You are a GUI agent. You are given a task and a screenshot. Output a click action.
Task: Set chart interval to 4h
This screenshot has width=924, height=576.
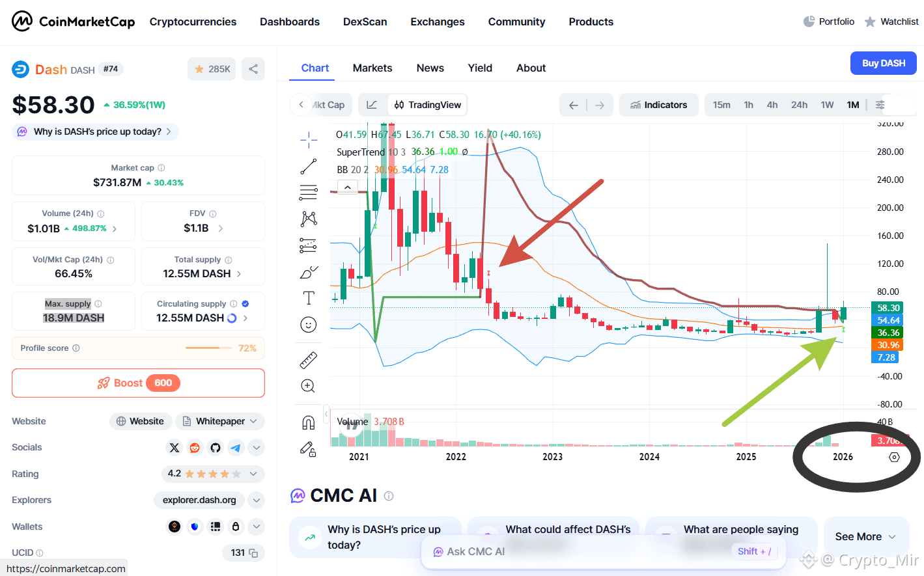coord(772,105)
